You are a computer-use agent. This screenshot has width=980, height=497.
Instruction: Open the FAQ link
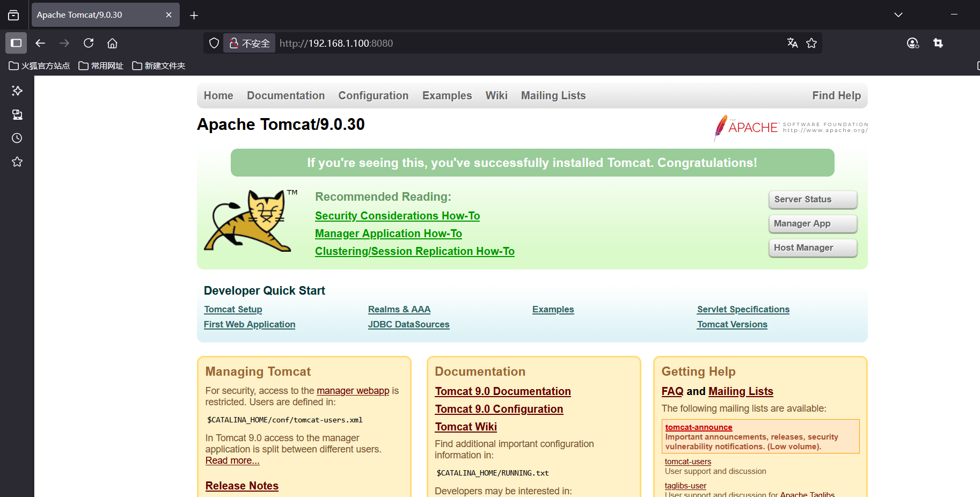click(x=672, y=391)
